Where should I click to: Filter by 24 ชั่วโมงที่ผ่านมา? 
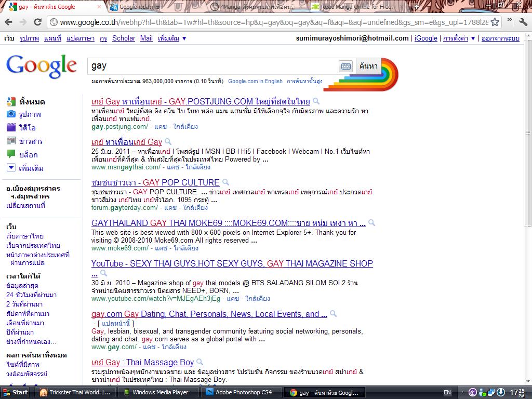(x=32, y=295)
